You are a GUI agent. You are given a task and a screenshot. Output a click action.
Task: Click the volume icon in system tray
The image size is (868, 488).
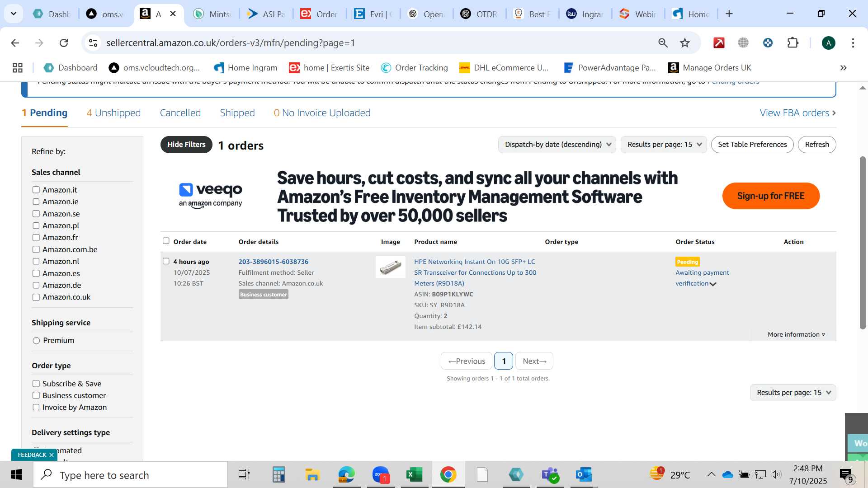776,474
